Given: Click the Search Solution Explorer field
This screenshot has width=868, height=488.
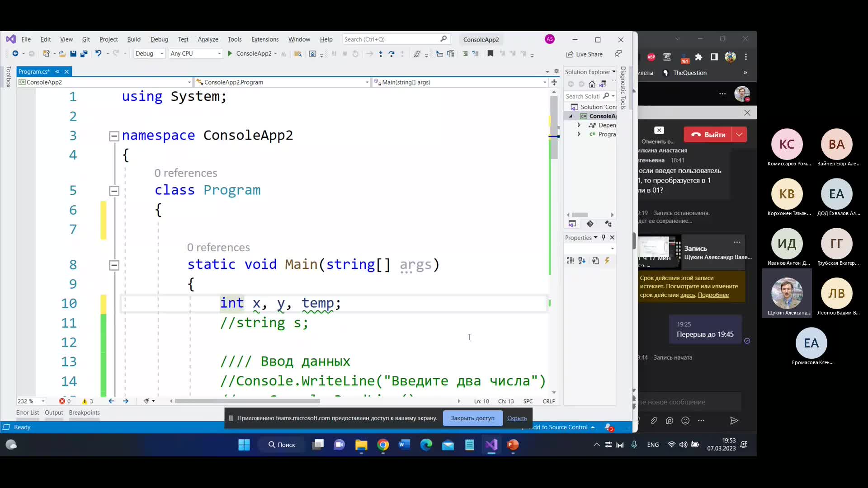Looking at the screenshot, I should point(590,96).
